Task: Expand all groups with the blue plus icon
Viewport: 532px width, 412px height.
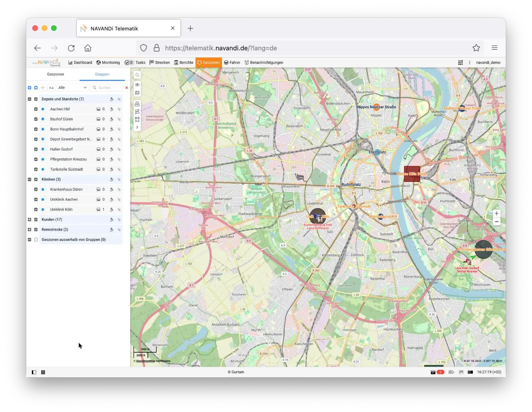Action: (30, 88)
